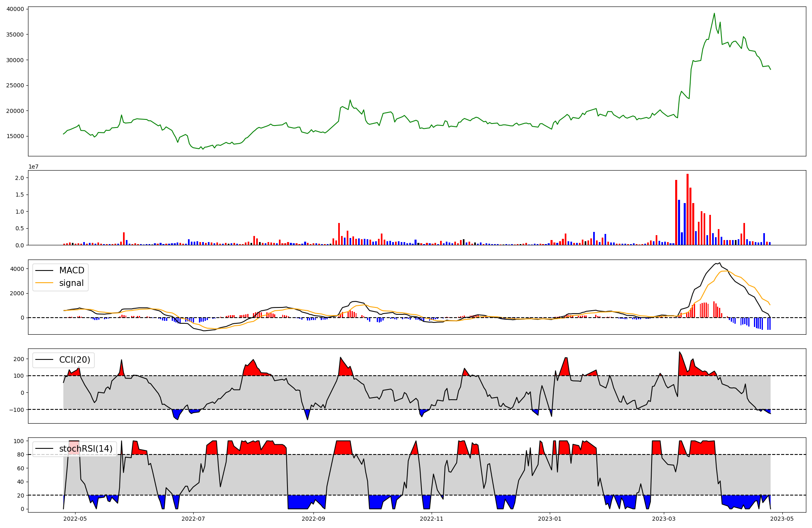
Task: Click the price peak near 39000
Action: click(714, 13)
